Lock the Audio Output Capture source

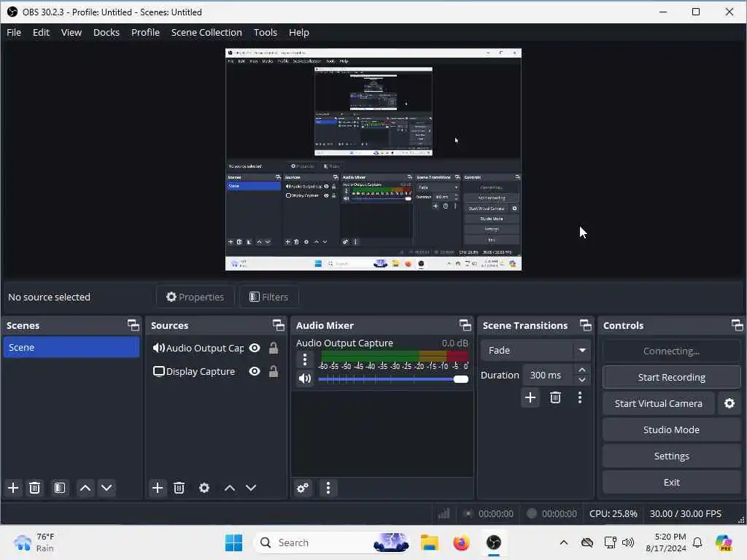click(x=274, y=348)
